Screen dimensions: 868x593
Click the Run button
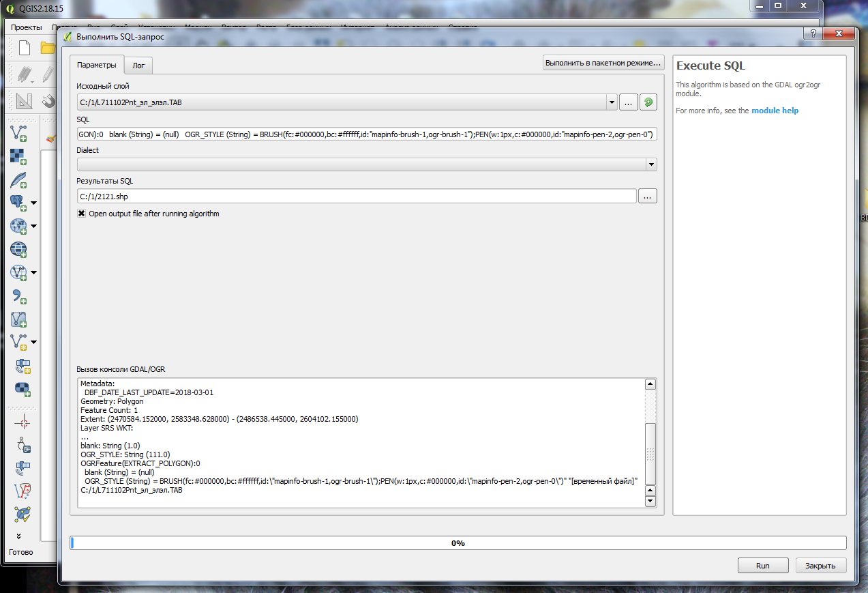(x=763, y=566)
